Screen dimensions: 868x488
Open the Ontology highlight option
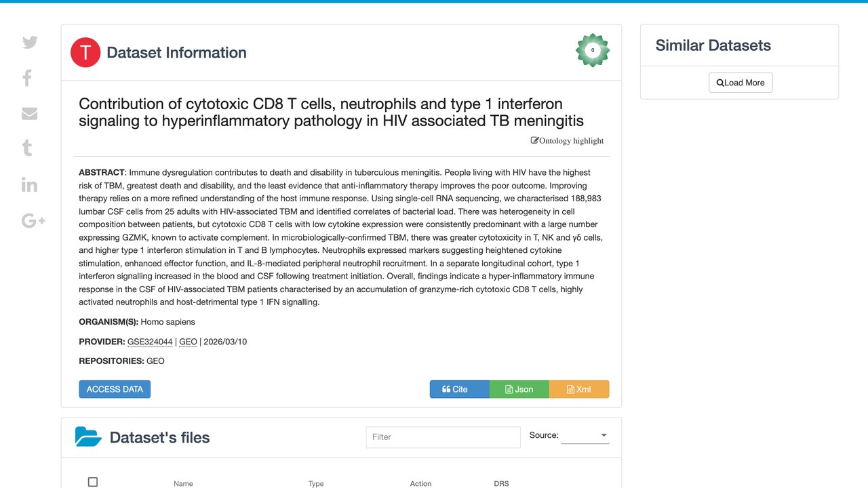pos(567,140)
